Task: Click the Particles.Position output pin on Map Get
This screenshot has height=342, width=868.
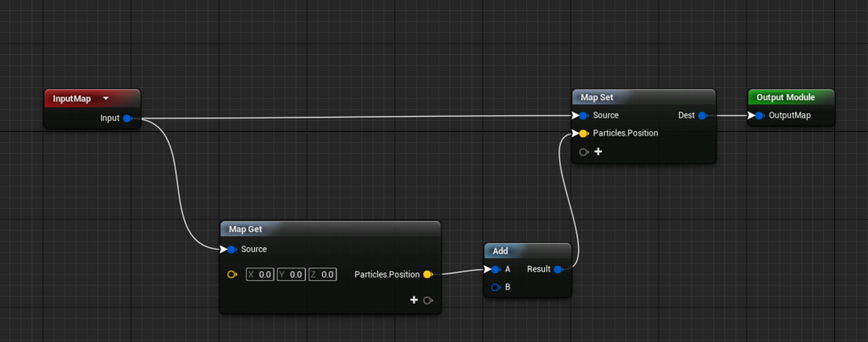Action: (x=427, y=274)
